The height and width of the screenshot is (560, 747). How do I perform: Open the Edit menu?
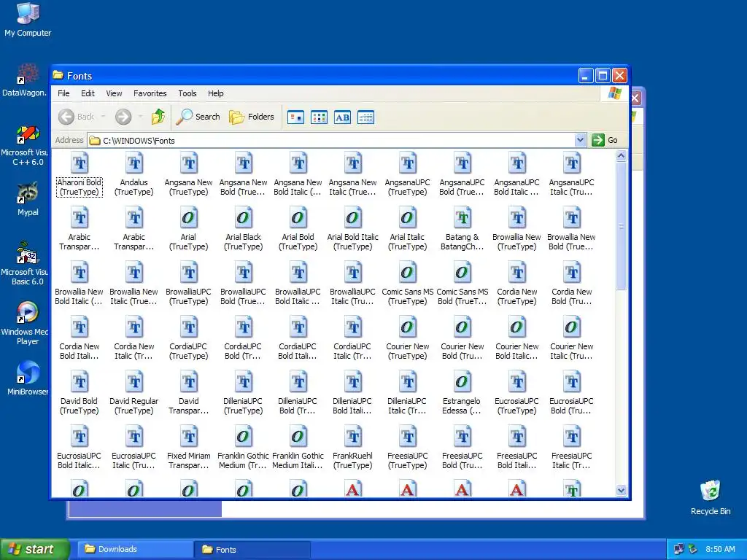click(x=88, y=93)
